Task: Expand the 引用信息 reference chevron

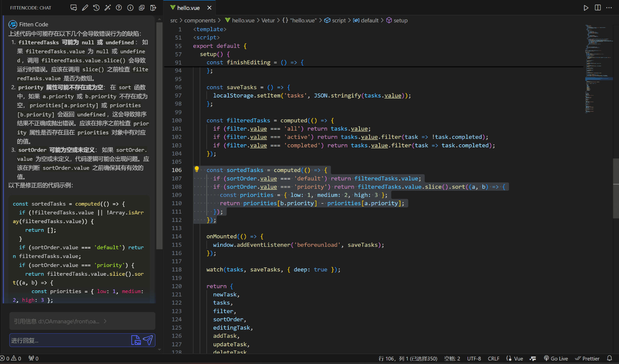Action: tap(105, 321)
